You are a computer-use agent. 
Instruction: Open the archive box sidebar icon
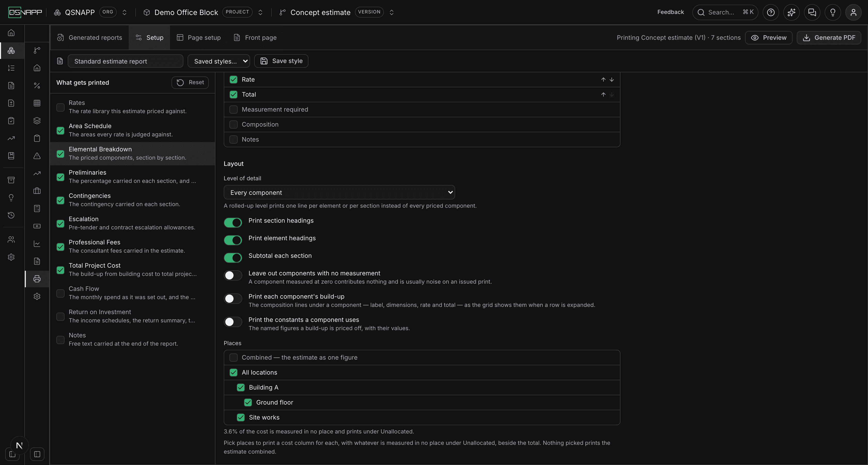point(11,180)
